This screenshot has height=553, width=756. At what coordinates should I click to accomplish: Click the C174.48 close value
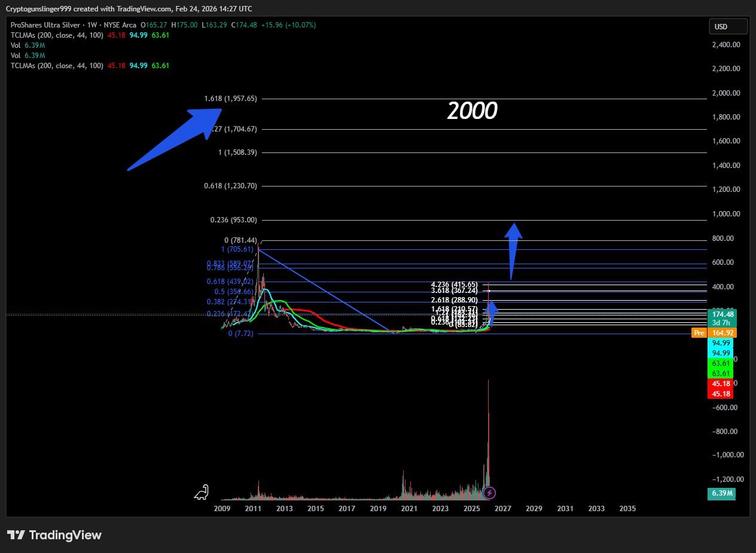(244, 25)
